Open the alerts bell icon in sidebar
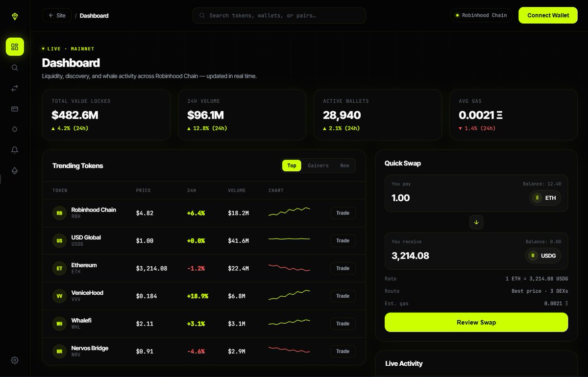This screenshot has width=588, height=377. point(15,150)
